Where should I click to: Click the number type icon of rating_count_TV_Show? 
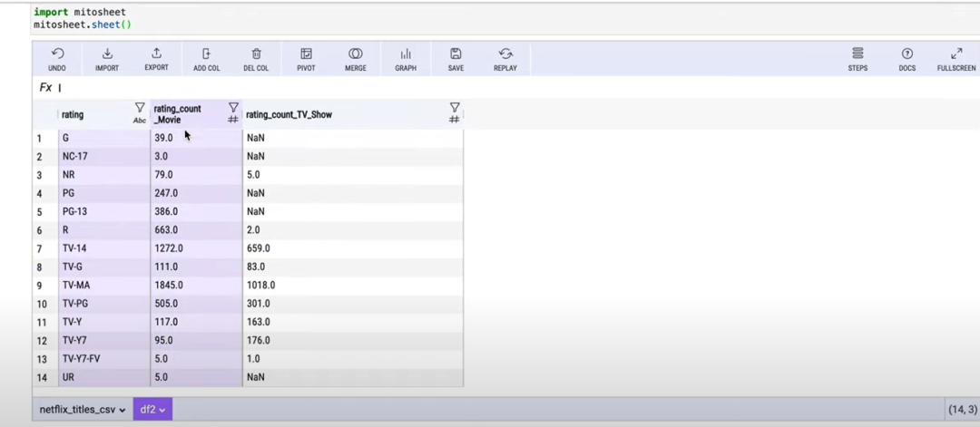(x=455, y=120)
